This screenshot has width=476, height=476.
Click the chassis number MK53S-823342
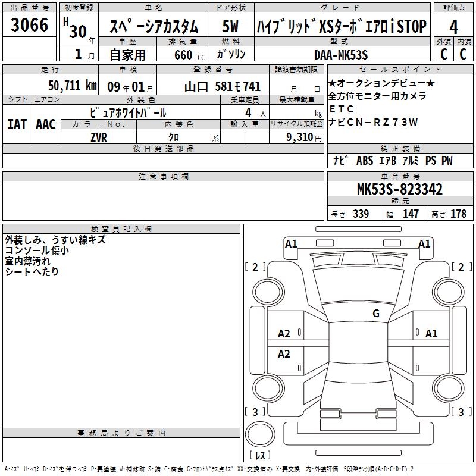[399, 189]
